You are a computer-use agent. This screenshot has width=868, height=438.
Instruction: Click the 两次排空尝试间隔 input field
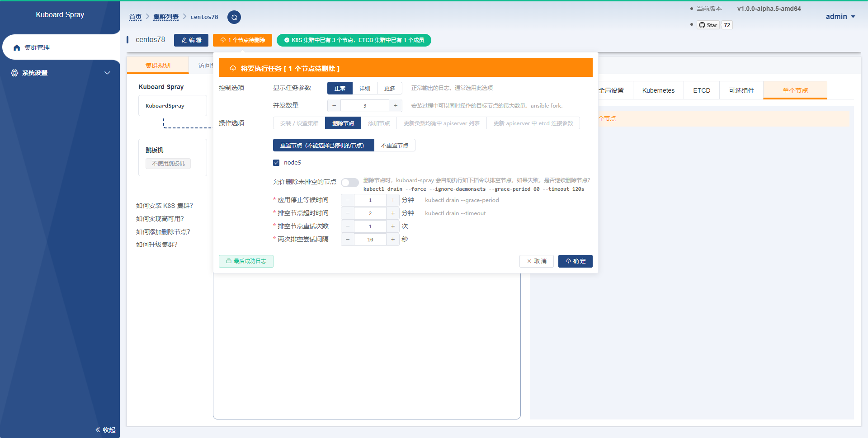370,240
